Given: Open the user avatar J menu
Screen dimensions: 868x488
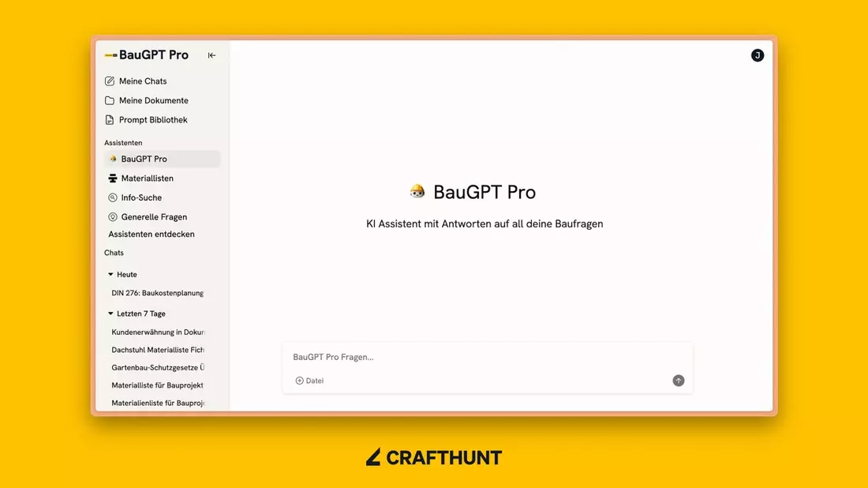Looking at the screenshot, I should [x=758, y=55].
